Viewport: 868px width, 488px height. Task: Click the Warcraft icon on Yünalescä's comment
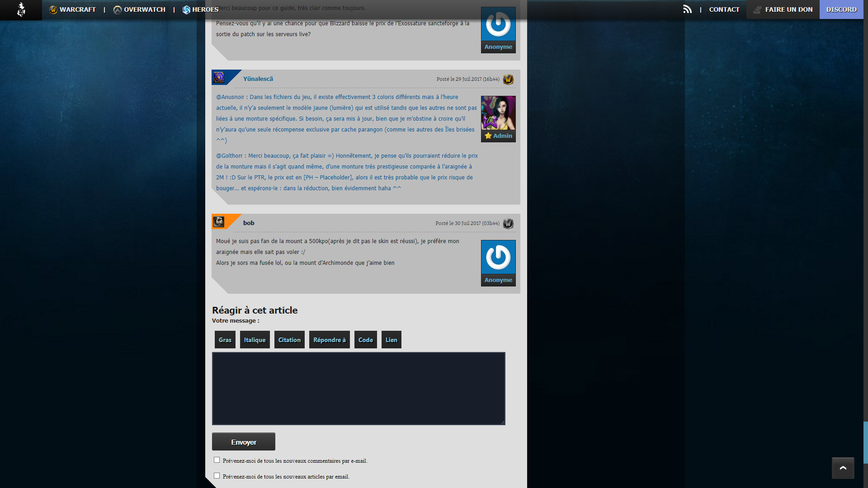(x=508, y=80)
